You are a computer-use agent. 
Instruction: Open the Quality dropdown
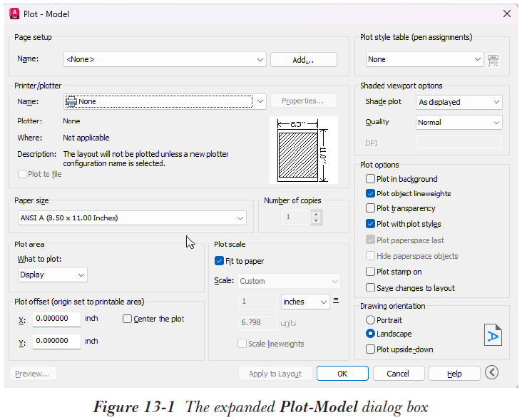(459, 123)
